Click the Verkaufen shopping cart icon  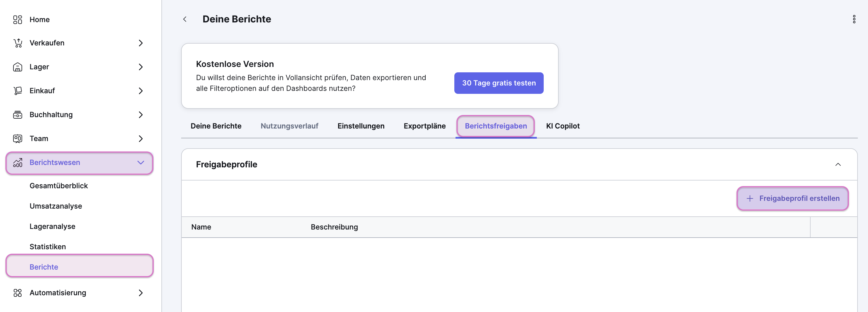18,43
